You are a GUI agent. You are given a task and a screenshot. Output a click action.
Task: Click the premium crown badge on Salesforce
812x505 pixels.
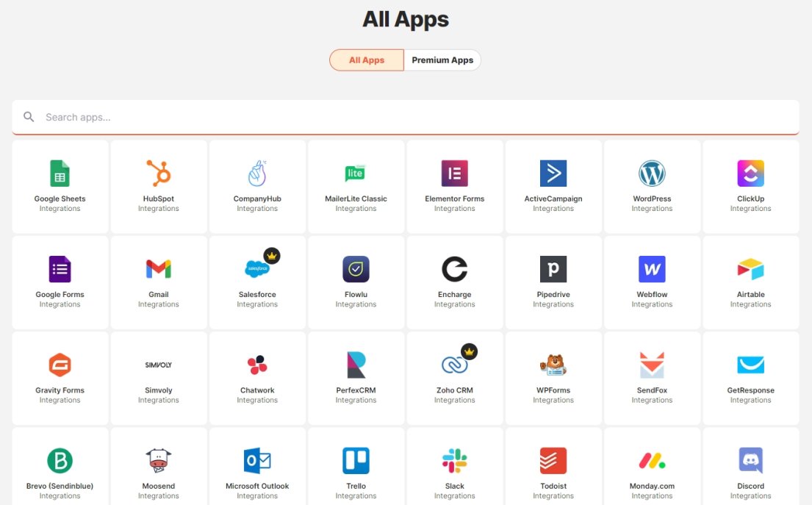(272, 255)
